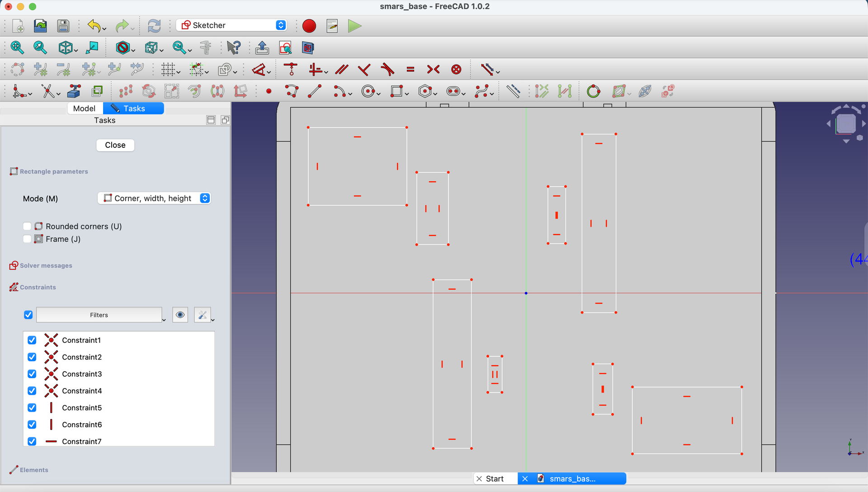Open the rectangle Mode dropdown
This screenshot has width=868, height=492.
coord(154,198)
